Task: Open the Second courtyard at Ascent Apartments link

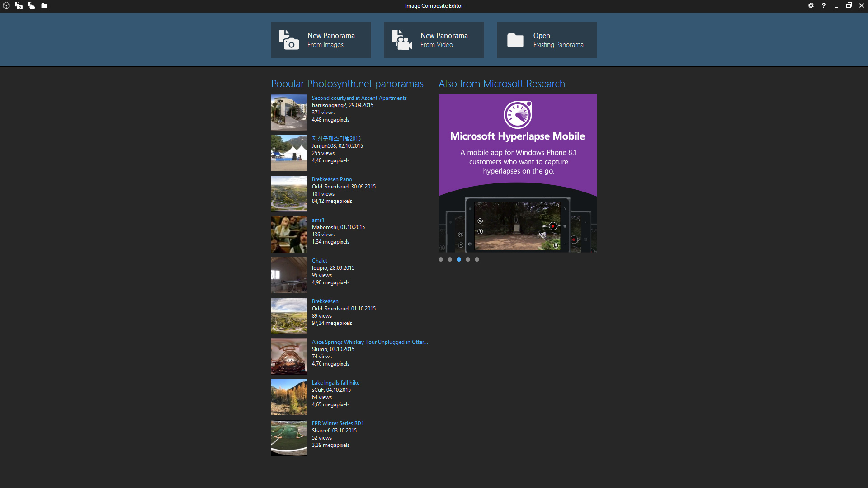Action: pos(359,98)
